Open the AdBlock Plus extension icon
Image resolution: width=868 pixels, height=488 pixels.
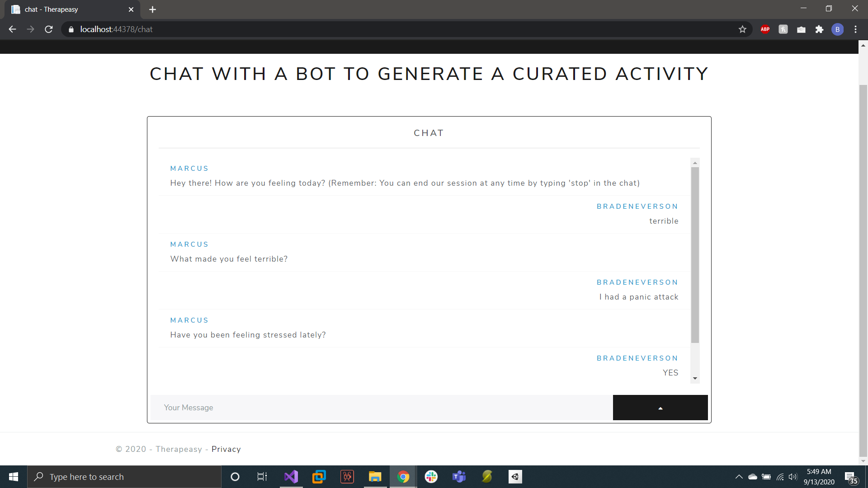pyautogui.click(x=765, y=29)
